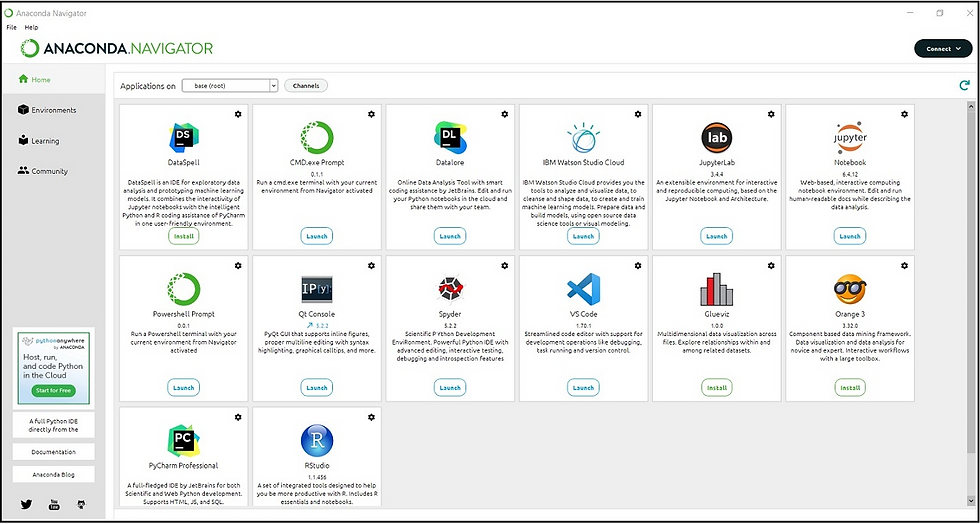980x524 pixels.
Task: Open gear options for Qt Console
Action: pos(371,266)
